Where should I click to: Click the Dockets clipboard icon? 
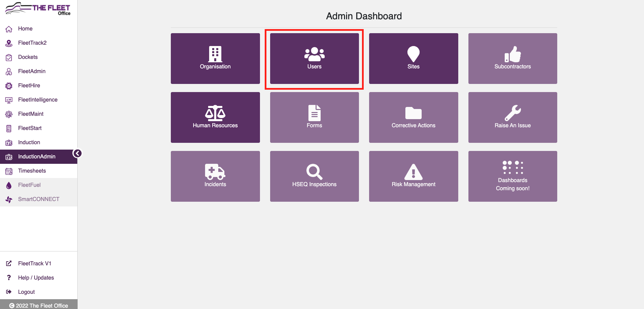(9, 58)
